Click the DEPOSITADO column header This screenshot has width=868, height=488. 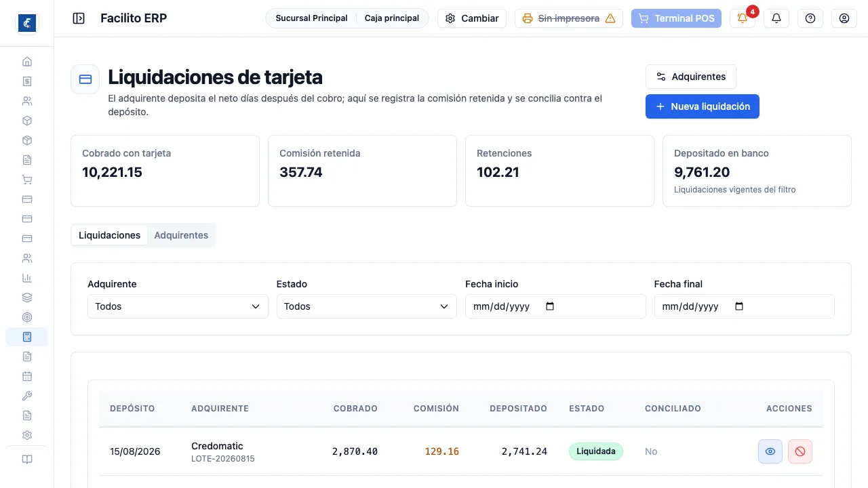(x=518, y=409)
